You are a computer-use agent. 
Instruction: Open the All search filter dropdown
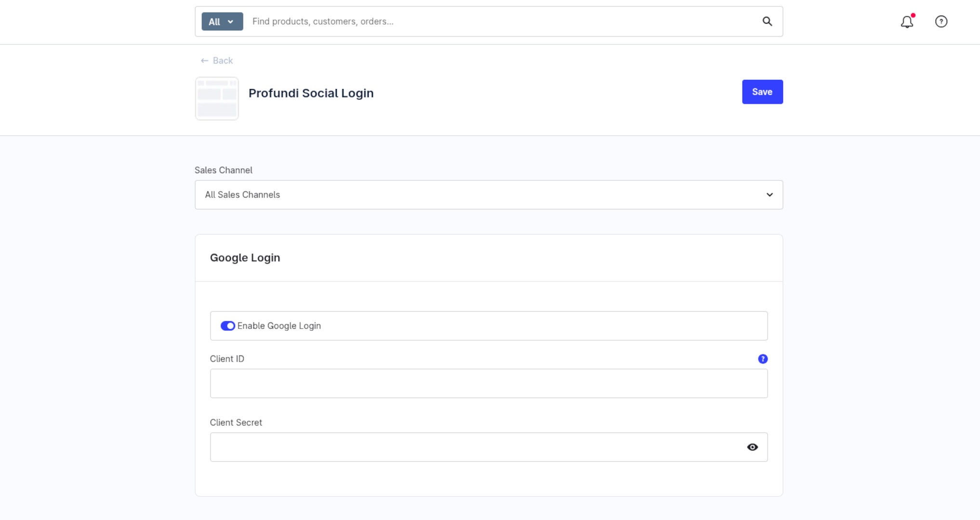click(222, 22)
